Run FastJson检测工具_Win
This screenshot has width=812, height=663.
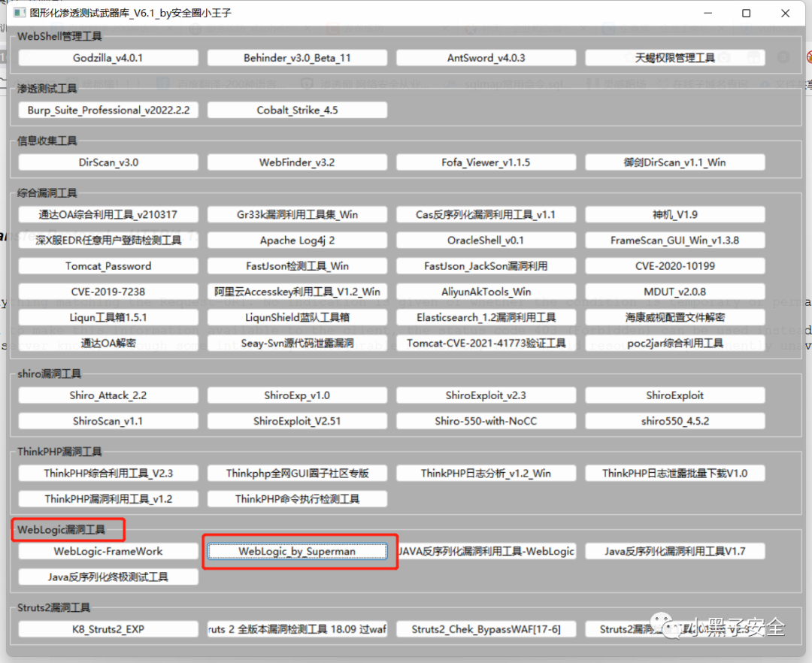point(297,266)
